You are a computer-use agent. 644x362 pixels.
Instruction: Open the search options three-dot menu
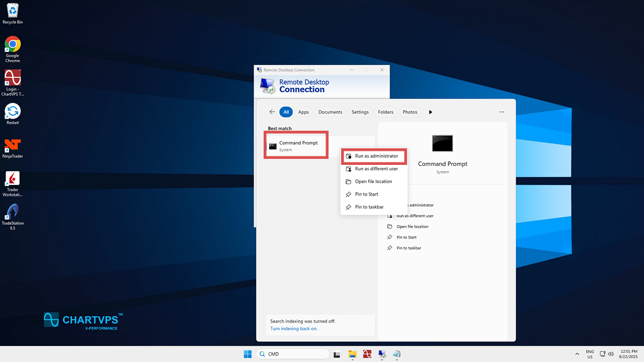(x=502, y=112)
